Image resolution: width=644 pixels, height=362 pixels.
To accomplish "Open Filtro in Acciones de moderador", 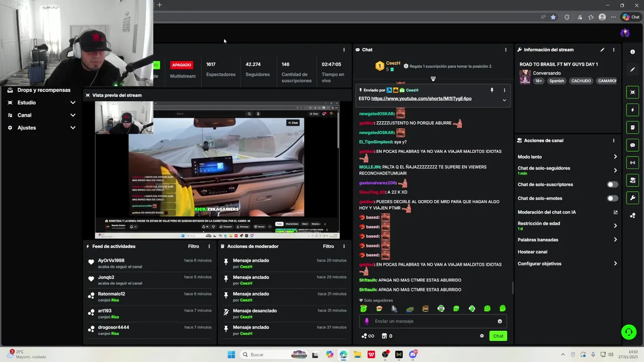I will click(x=329, y=246).
